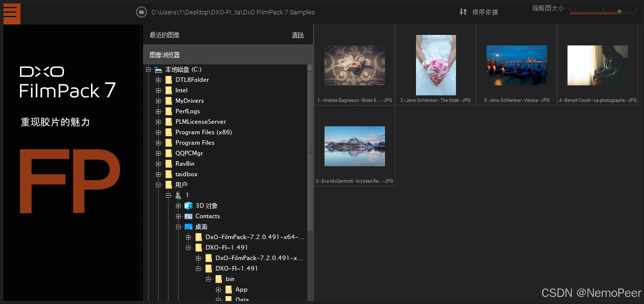Collapse the user "1" tree node
Image resolution: width=644 pixels, height=304 pixels.
point(168,195)
